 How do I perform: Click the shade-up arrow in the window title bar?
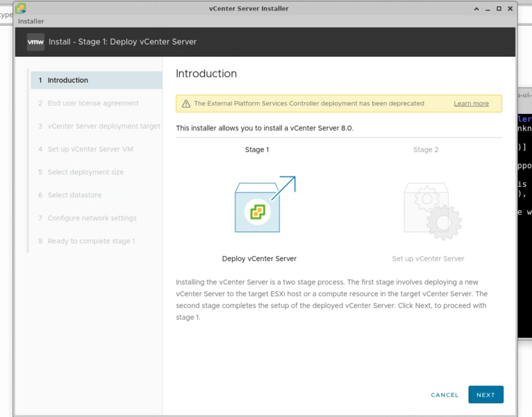[x=476, y=9]
